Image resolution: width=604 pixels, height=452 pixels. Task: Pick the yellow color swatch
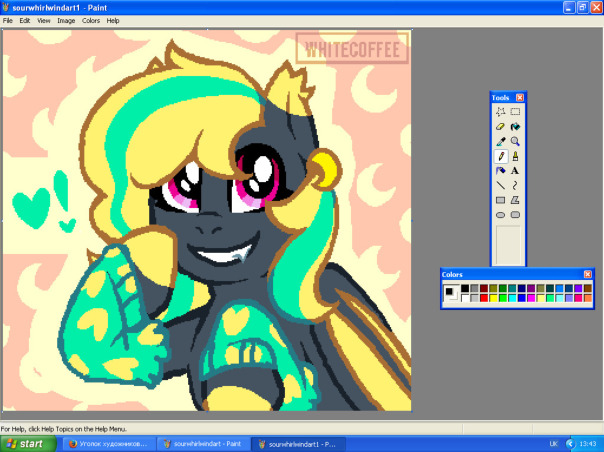tap(493, 298)
